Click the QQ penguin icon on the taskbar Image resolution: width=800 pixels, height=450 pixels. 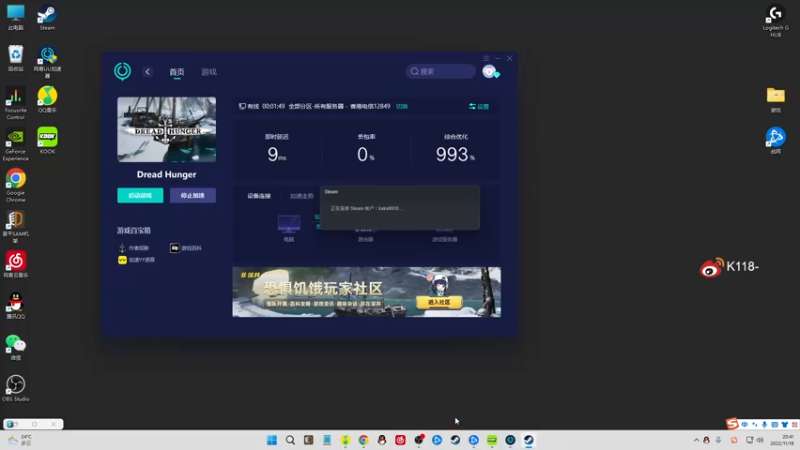pyautogui.click(x=382, y=440)
